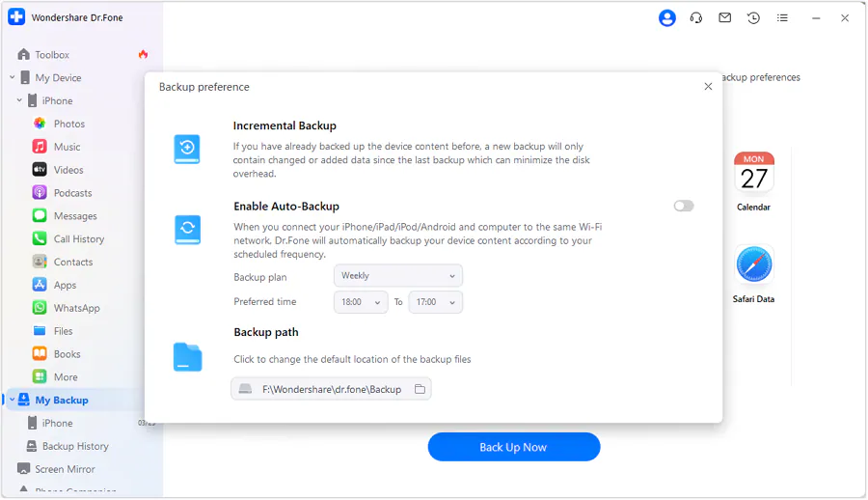This screenshot has height=500, width=868.
Task: Open the task list menu icon
Action: tap(782, 18)
